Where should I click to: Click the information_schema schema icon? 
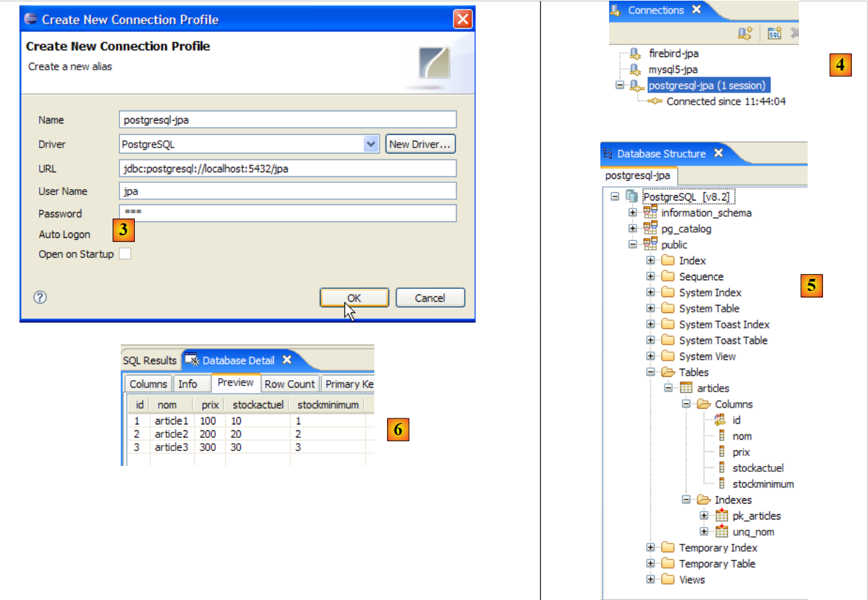[650, 213]
